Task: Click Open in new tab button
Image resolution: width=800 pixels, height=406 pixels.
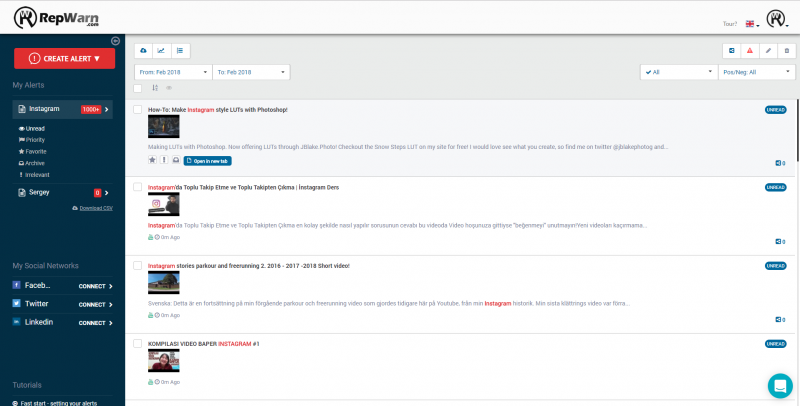Action: click(208, 161)
